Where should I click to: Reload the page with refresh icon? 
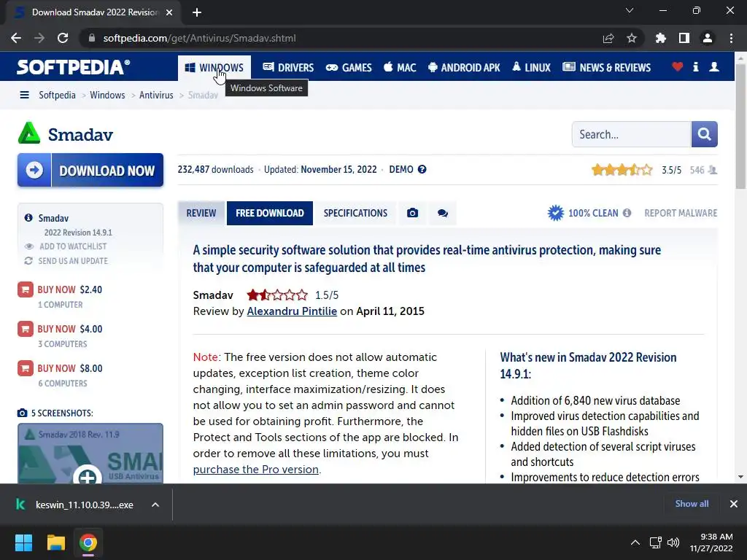(x=63, y=38)
